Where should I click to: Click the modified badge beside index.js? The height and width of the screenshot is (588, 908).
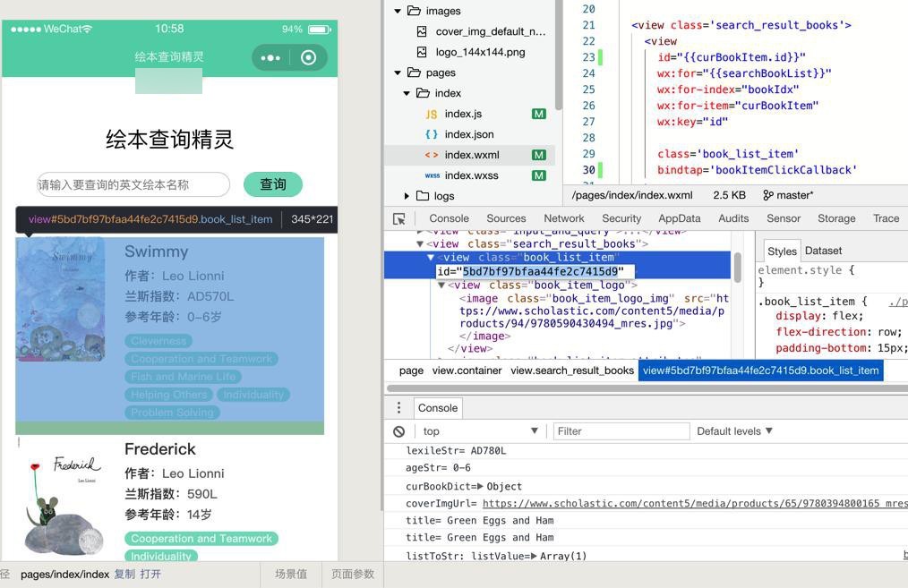coord(539,114)
